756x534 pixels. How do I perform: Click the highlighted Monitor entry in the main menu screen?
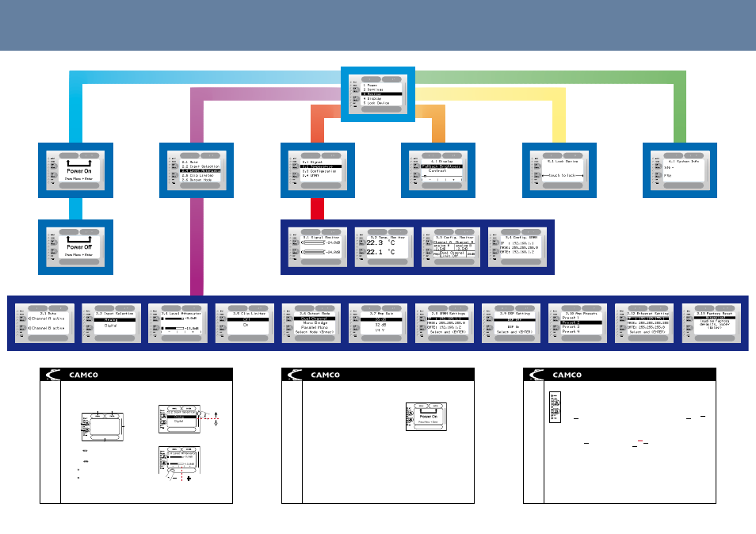382,94
